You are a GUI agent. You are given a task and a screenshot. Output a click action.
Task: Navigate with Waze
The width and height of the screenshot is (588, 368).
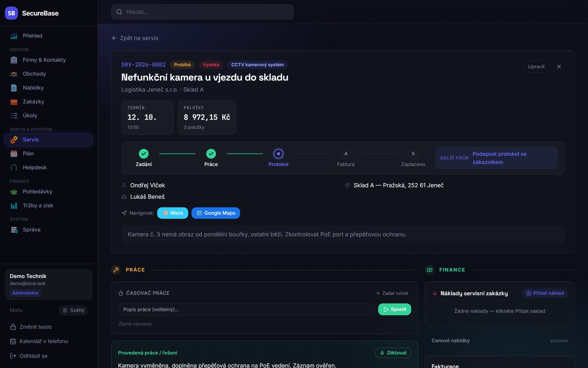(173, 213)
